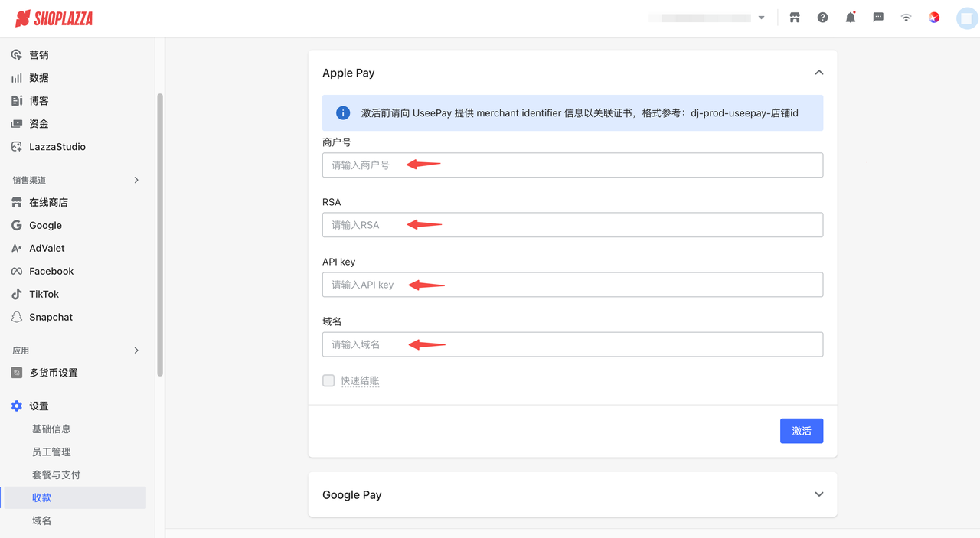Focus the API key input field
This screenshot has width=980, height=538.
pyautogui.click(x=573, y=285)
